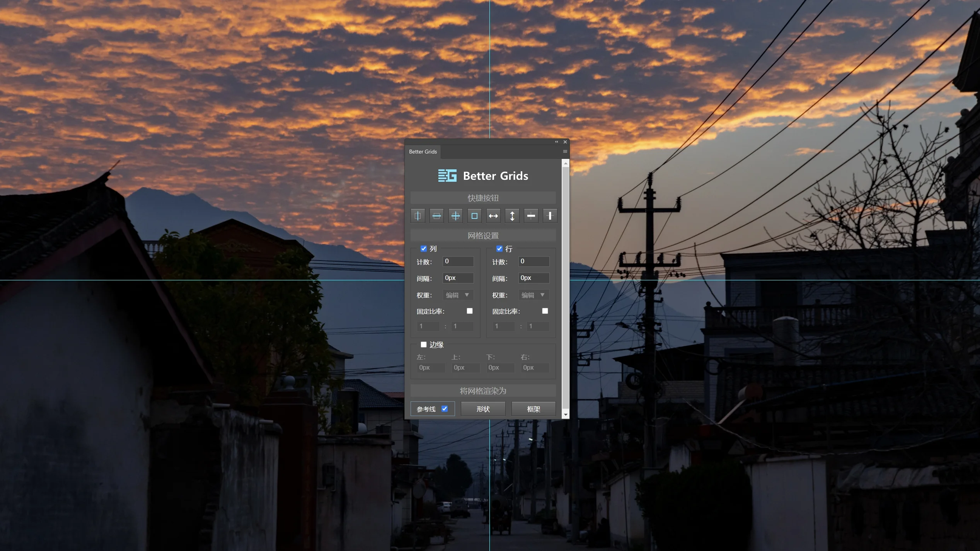
Task: Render the grid as 形状 shapes
Action: click(x=483, y=409)
